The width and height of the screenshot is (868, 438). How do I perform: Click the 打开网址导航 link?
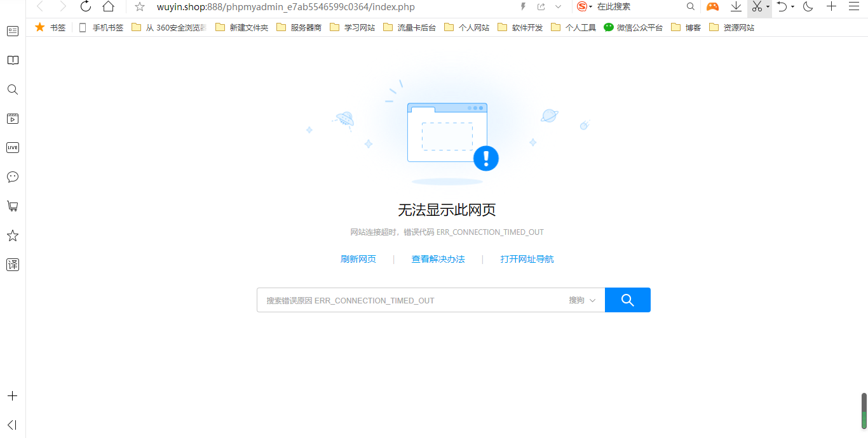tap(527, 259)
